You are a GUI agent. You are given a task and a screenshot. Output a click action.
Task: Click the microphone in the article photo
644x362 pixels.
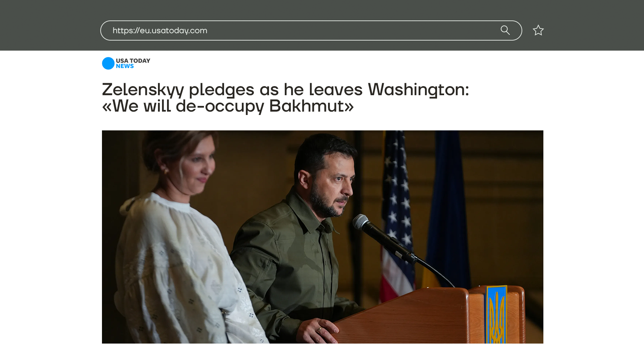pyautogui.click(x=384, y=238)
